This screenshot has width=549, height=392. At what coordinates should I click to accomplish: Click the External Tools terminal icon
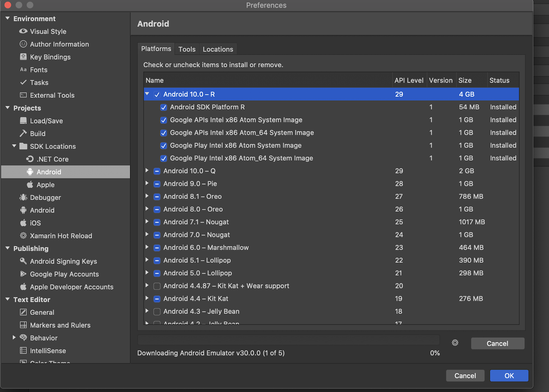coord(23,95)
